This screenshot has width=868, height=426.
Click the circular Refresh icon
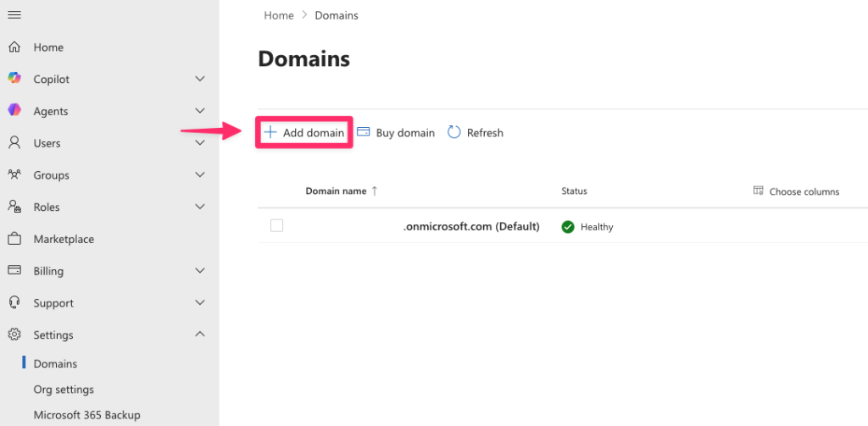pos(454,132)
